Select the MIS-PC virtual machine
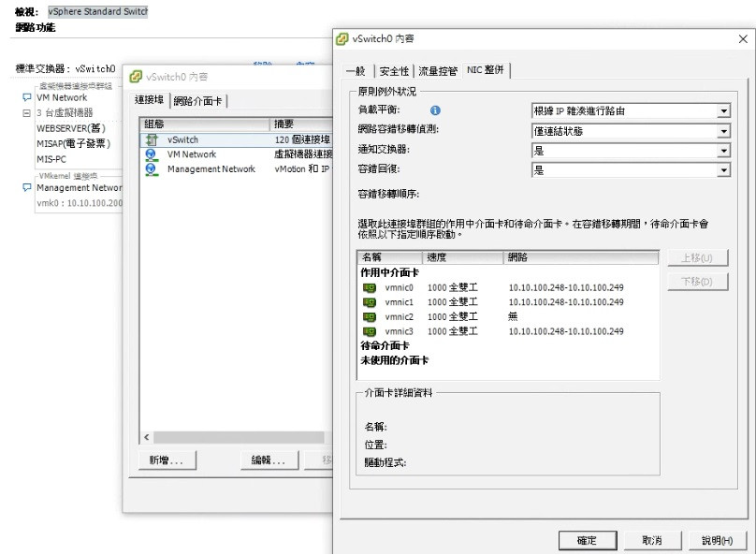The image size is (756, 555). [x=51, y=159]
